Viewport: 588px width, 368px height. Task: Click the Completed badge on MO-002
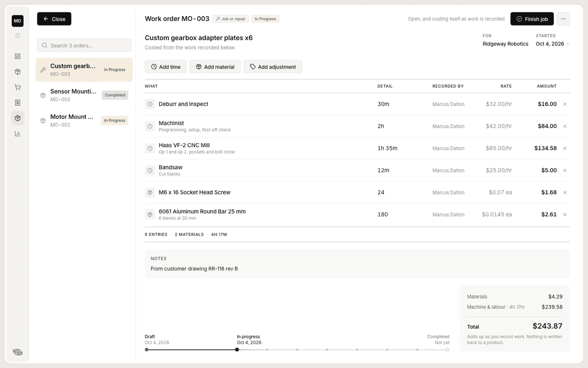point(115,95)
